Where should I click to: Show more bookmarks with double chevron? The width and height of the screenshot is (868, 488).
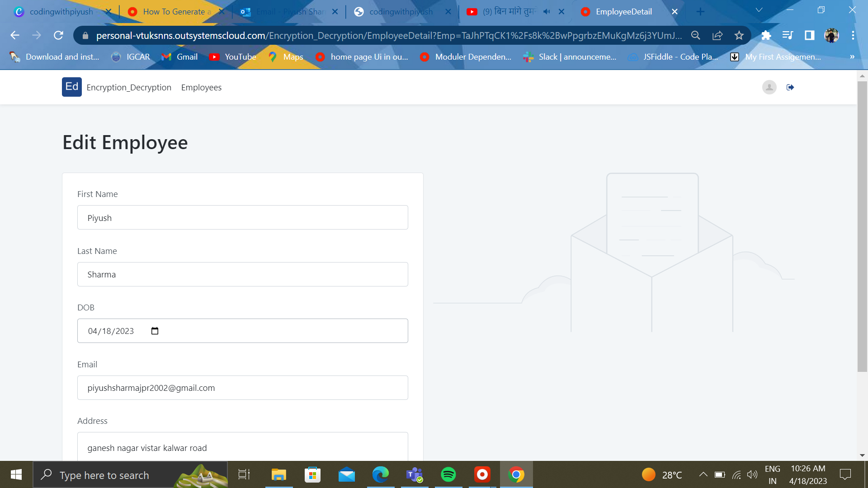852,57
